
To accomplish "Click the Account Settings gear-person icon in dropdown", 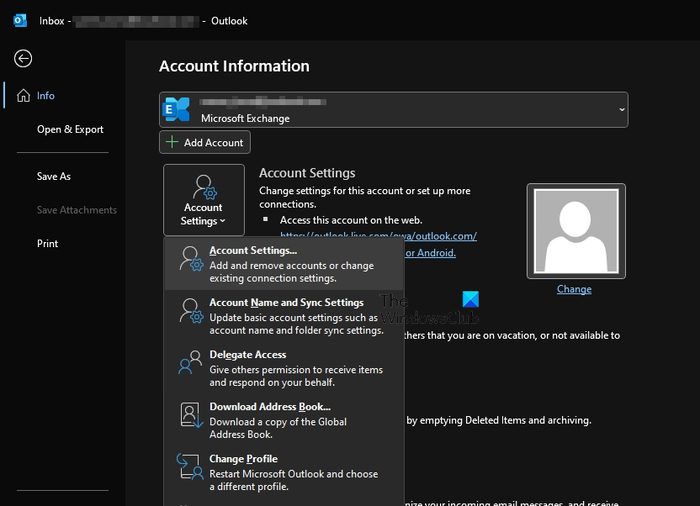I will coord(189,259).
